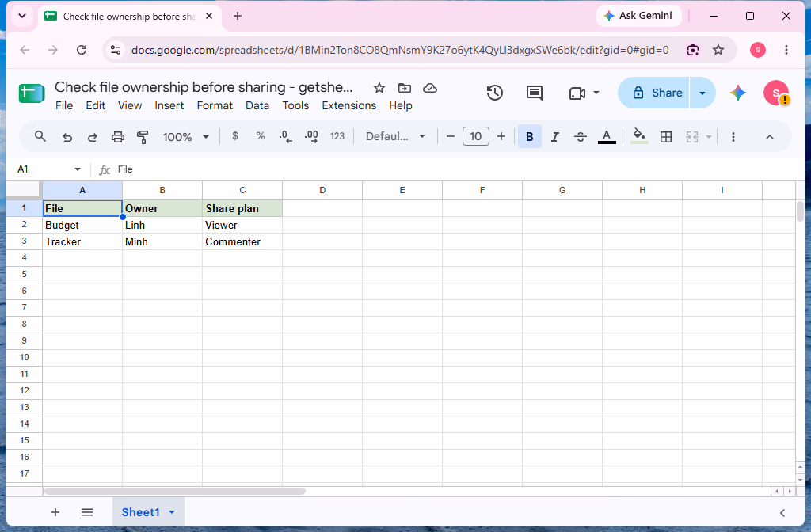
Task: Click the font size field
Action: point(476,136)
